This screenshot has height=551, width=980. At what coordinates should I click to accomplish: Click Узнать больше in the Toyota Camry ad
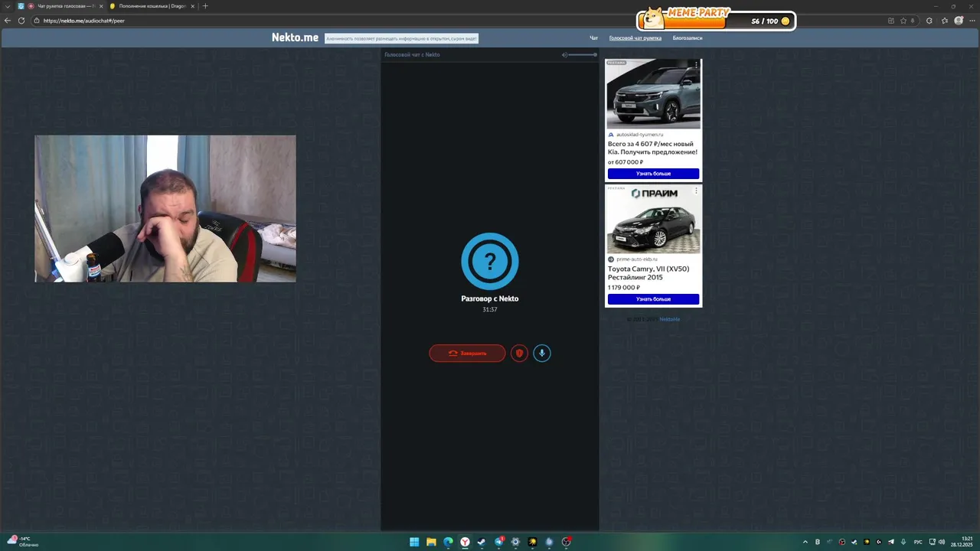[x=653, y=299]
